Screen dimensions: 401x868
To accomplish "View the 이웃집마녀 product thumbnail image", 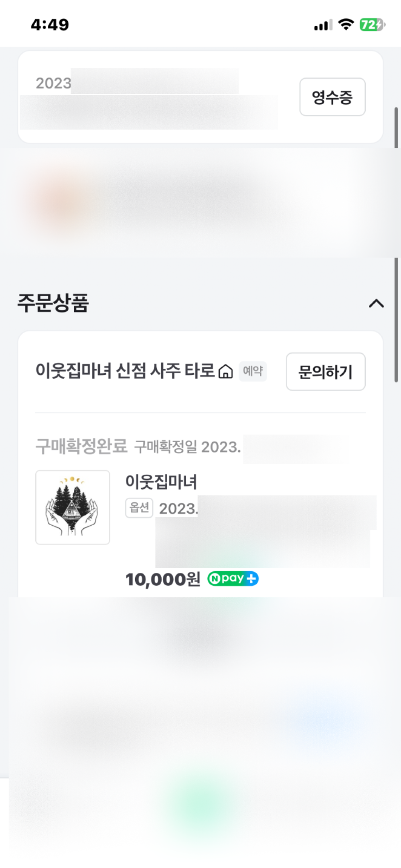I will click(73, 507).
